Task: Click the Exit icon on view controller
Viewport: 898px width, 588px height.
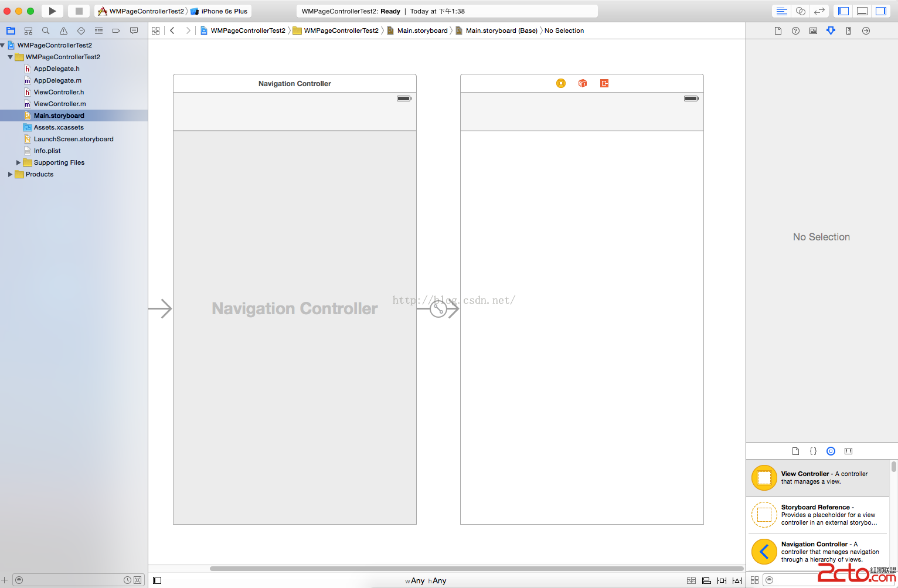Action: pos(604,83)
